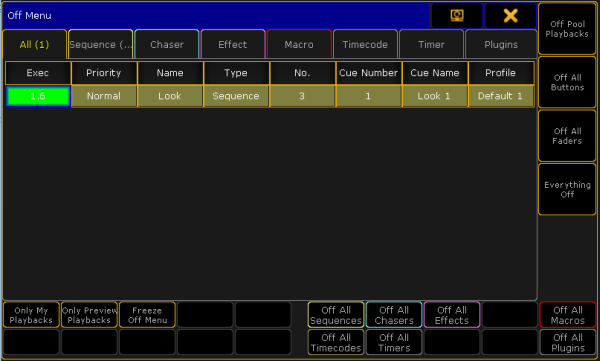
Task: Click the Priority column header
Action: click(x=104, y=73)
